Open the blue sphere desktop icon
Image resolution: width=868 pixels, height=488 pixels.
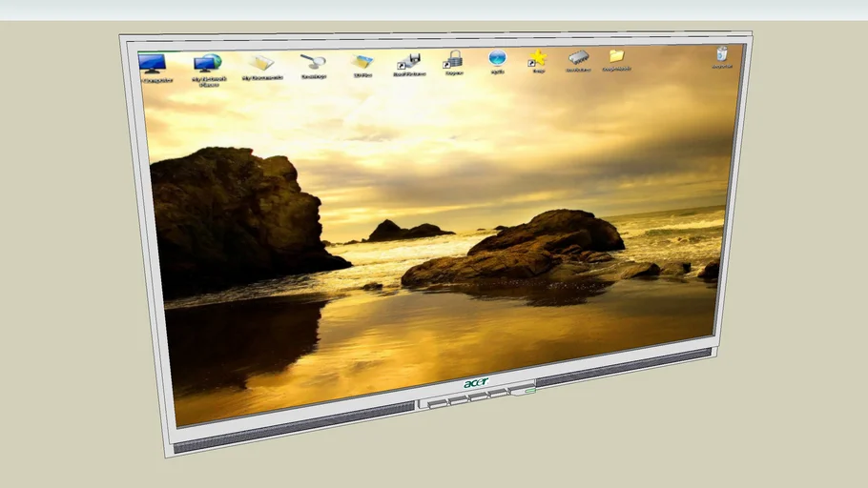[497, 58]
